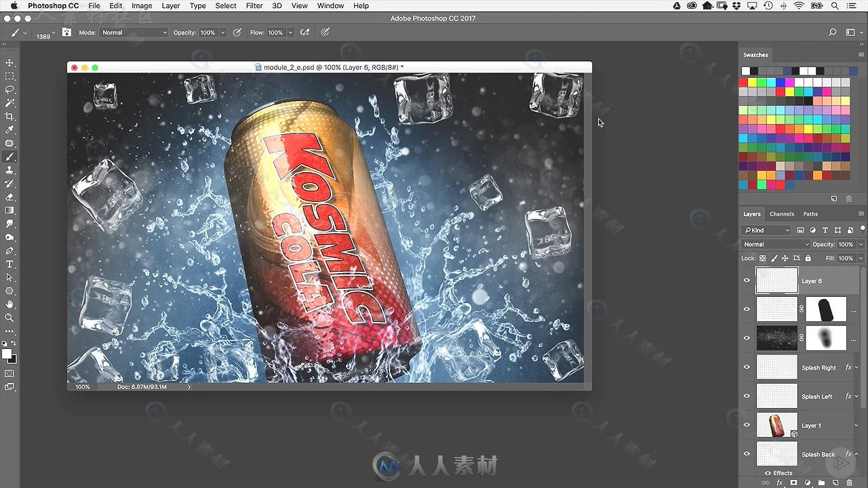The height and width of the screenshot is (488, 868).
Task: Expand effects of Splash Left layer
Action: (856, 396)
